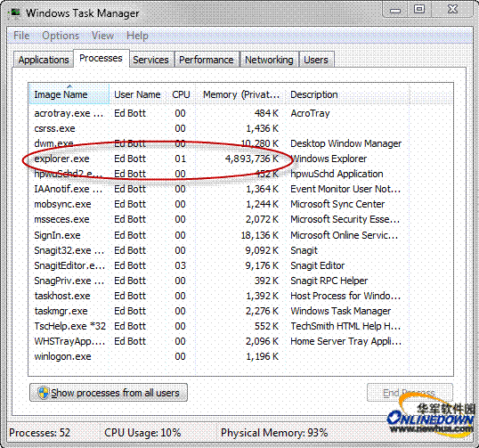The height and width of the screenshot is (448, 479).
Task: Sort by Description column header
Action: coord(347,94)
